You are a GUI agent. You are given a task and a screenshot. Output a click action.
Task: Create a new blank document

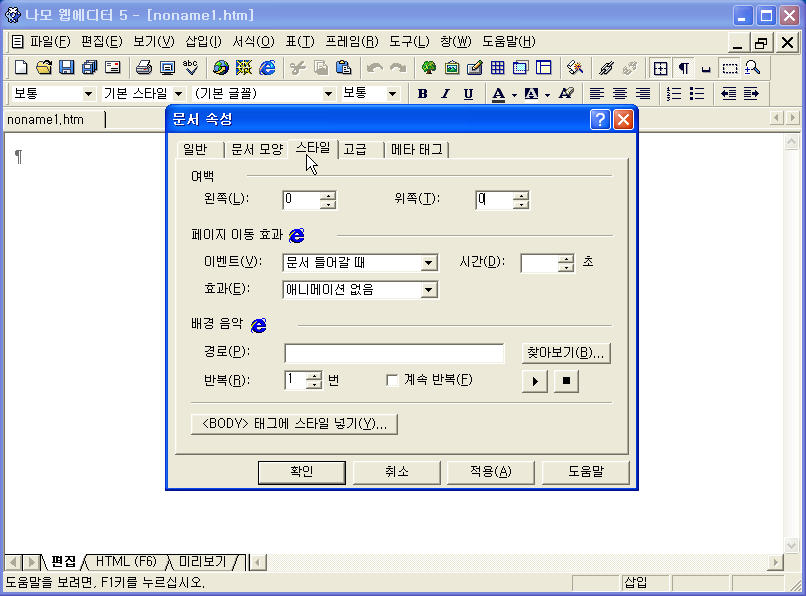21,67
